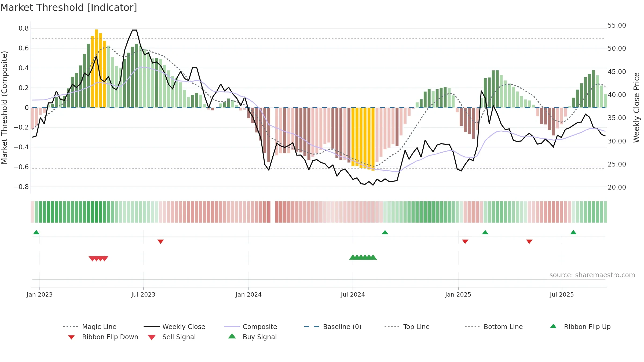Click the red ribbon flip down marker after Jul 2023
This screenshot has height=362, width=644.
coord(160,242)
